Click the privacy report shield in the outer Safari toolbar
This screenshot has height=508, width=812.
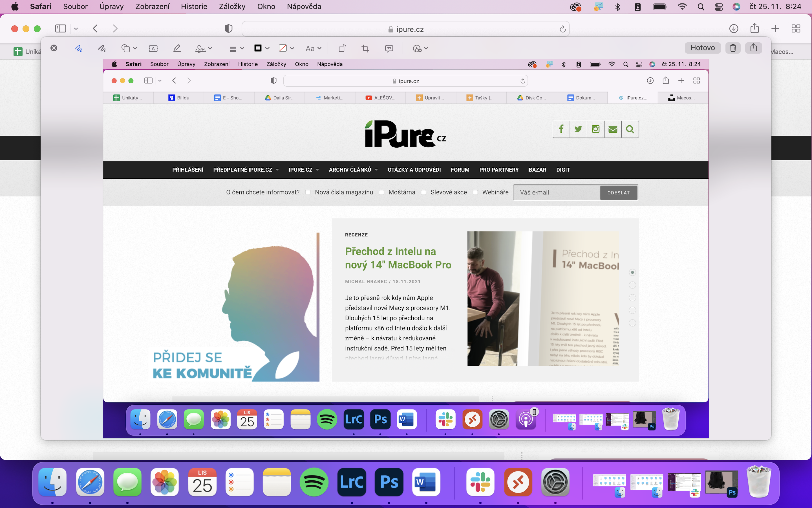tap(228, 29)
